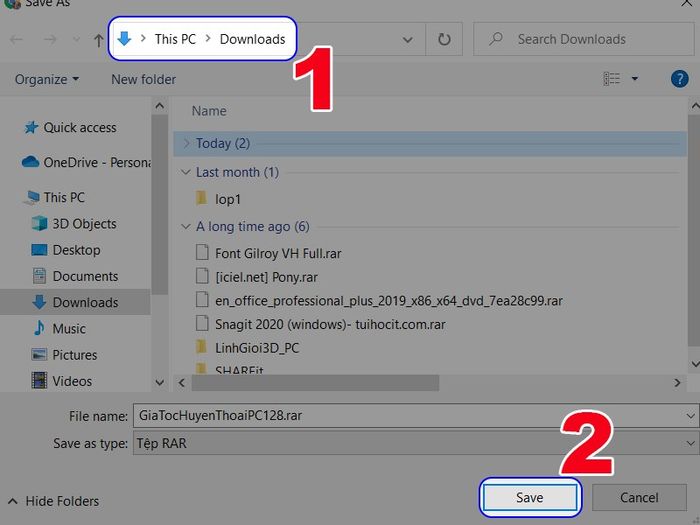This screenshot has width=700, height=525.
Task: Click the Cancel button
Action: (639, 497)
